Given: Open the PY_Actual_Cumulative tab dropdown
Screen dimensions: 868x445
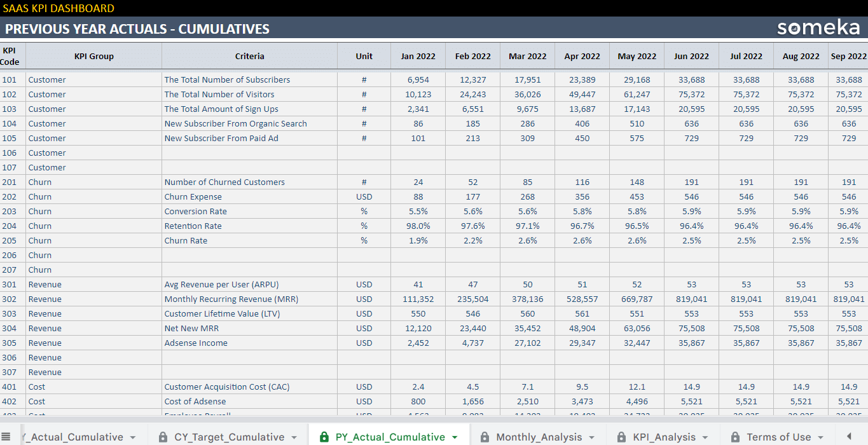Looking at the screenshot, I should pos(454,437).
